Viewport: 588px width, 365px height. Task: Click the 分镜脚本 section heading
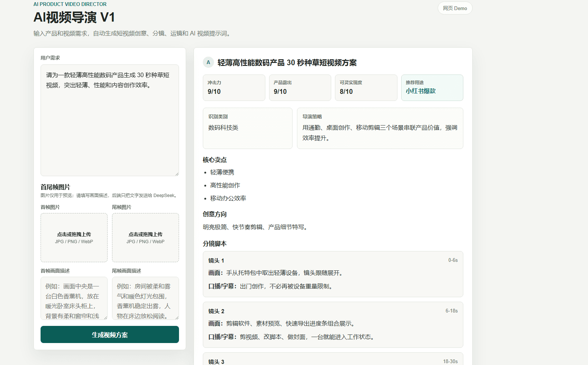click(215, 244)
